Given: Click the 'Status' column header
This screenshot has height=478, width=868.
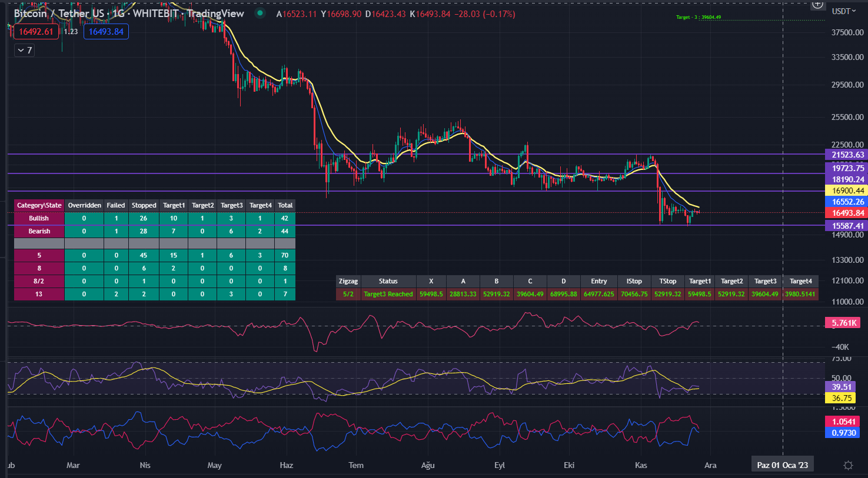Looking at the screenshot, I should tap(388, 281).
